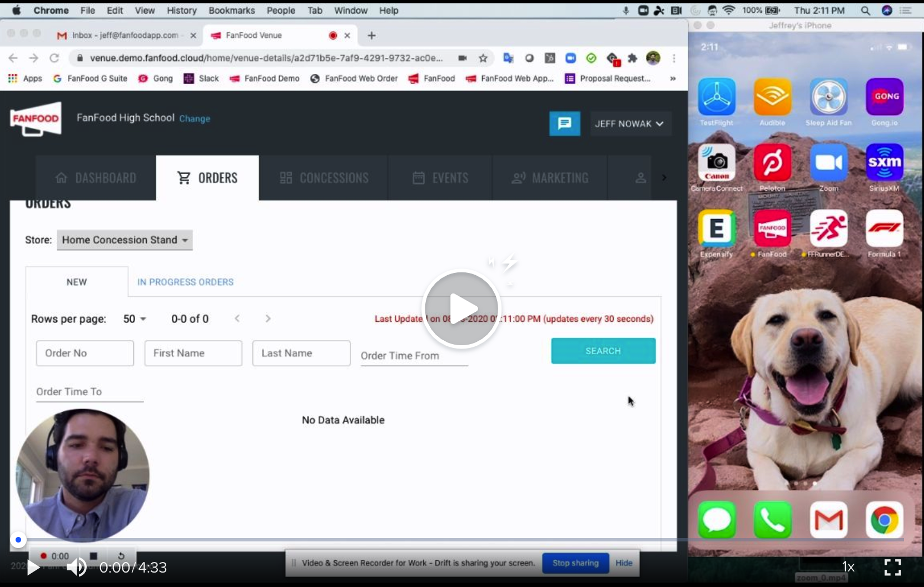The width and height of the screenshot is (924, 587).
Task: Hide the screen sharing notification bar
Action: 624,563
